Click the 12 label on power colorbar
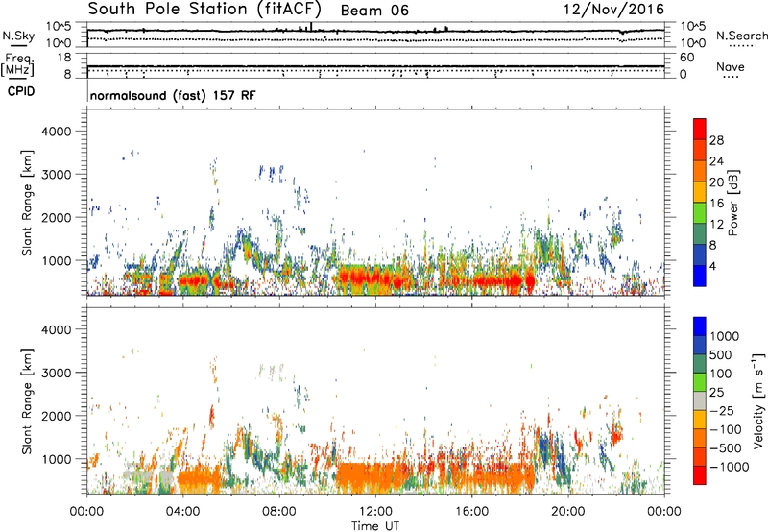This screenshot has width=768, height=532. click(x=716, y=225)
